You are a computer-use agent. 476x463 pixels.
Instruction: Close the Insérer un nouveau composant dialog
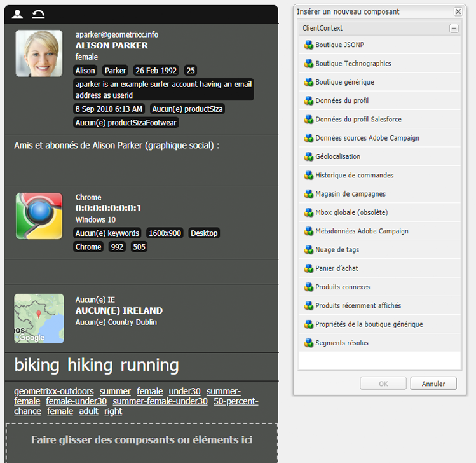[x=458, y=11]
